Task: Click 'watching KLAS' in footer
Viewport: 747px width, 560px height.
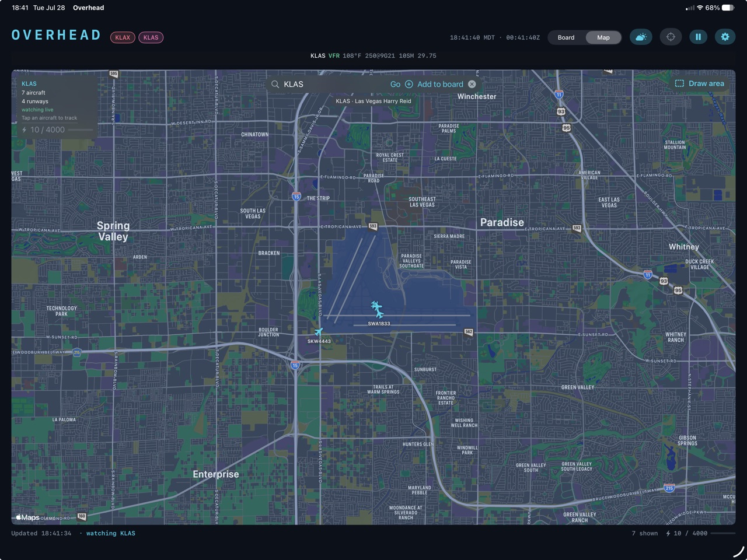Action: click(111, 533)
